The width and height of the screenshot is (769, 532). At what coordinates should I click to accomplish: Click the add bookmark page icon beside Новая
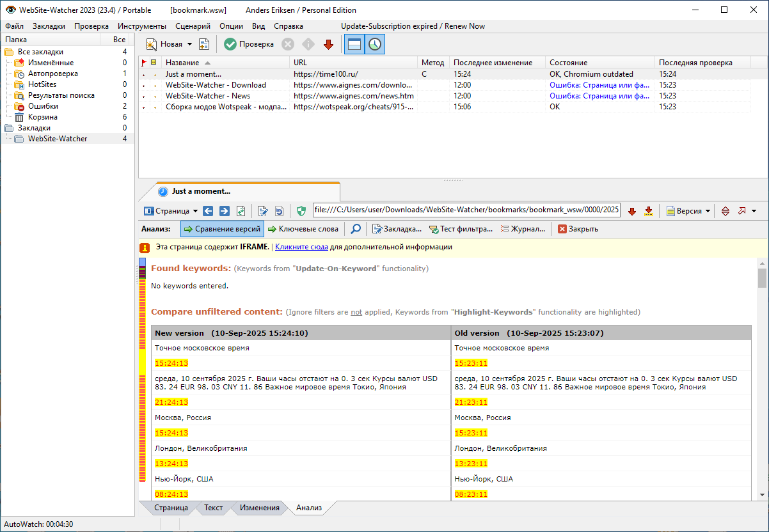click(204, 44)
